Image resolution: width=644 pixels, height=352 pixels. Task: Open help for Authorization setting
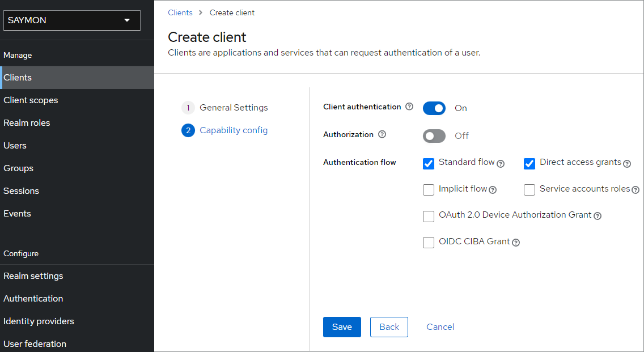(x=382, y=134)
